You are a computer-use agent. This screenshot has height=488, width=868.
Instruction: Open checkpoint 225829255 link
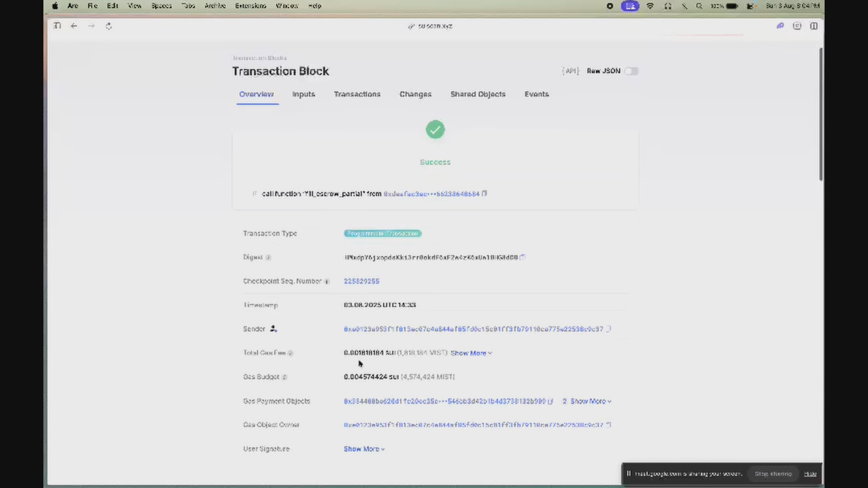click(x=362, y=281)
